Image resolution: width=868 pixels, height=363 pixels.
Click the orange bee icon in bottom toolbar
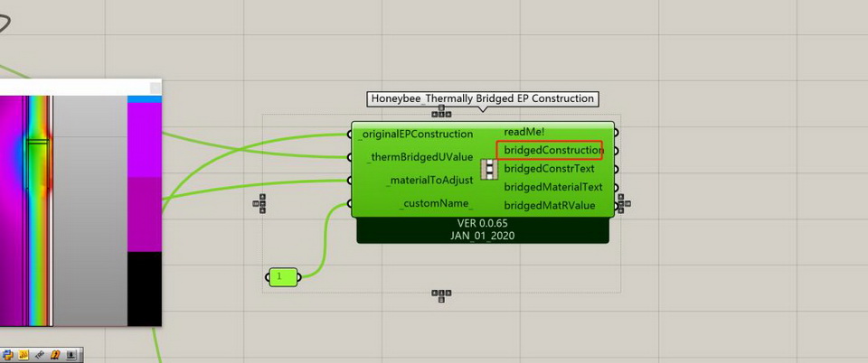[53, 355]
